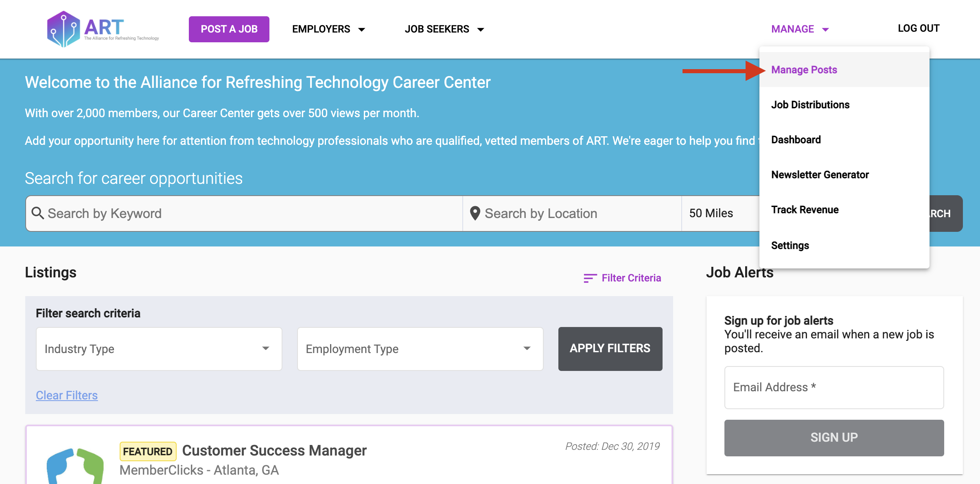Select Manage Posts from the menu
Image resolution: width=980 pixels, height=484 pixels.
point(804,70)
